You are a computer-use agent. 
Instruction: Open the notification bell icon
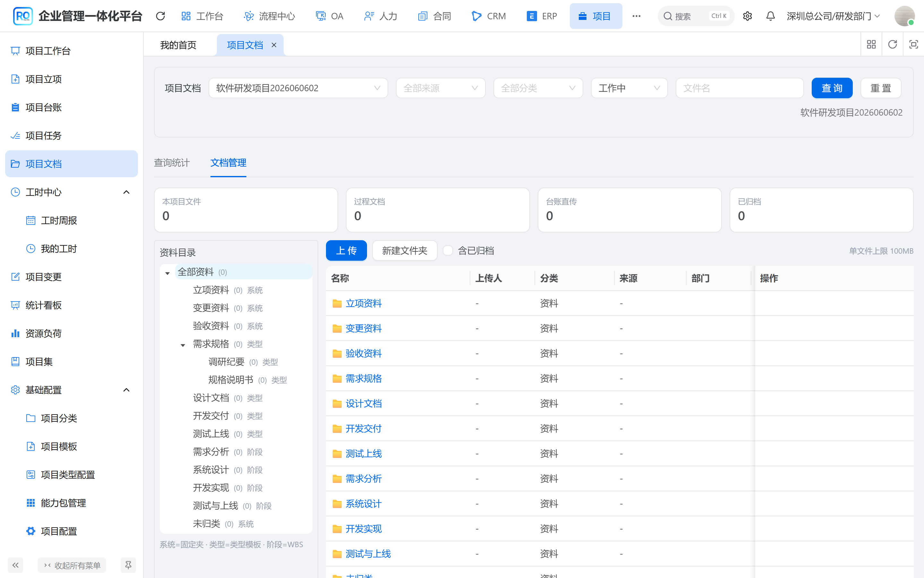coord(771,16)
